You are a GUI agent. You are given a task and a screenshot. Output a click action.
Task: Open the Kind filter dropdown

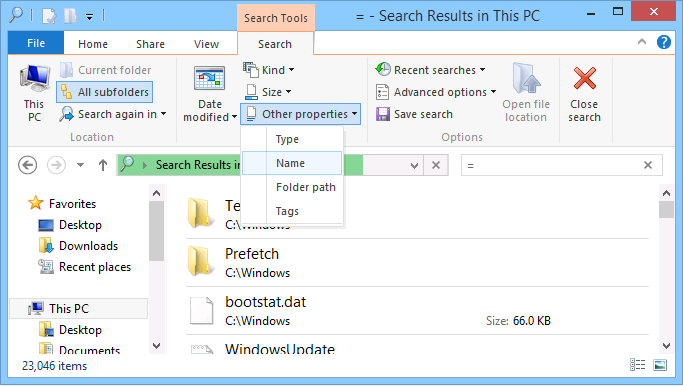point(269,70)
